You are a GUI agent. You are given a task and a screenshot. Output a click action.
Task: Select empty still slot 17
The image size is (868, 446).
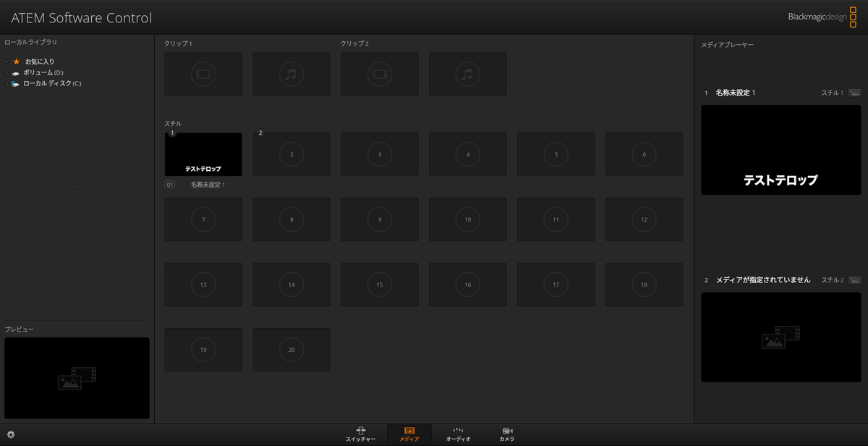pyautogui.click(x=556, y=285)
